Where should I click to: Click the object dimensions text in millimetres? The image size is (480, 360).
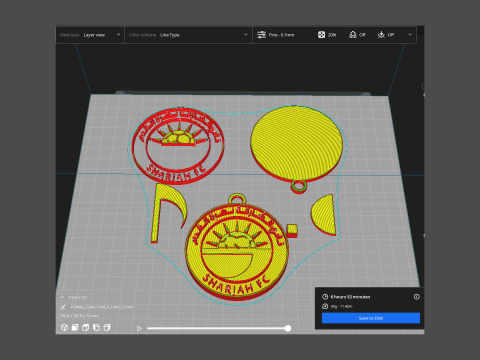pyautogui.click(x=80, y=315)
